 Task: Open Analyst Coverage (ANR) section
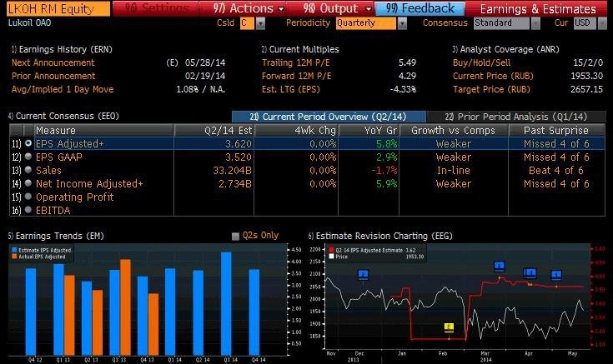point(506,49)
